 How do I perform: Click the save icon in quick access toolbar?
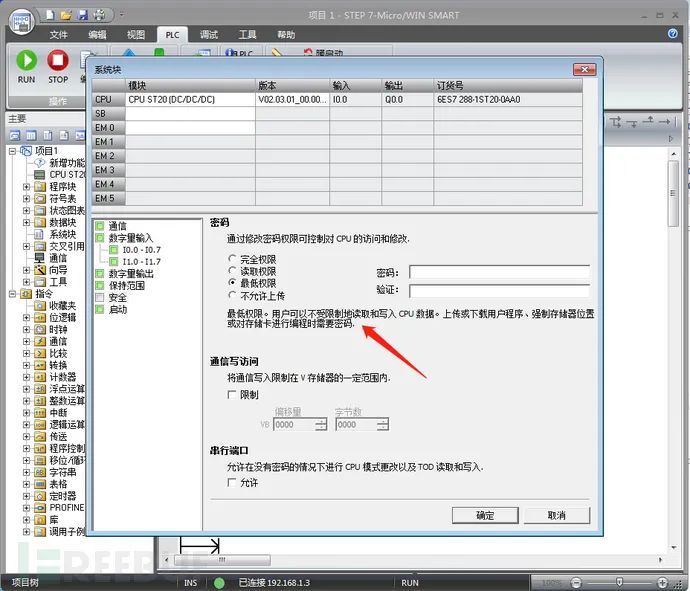83,15
